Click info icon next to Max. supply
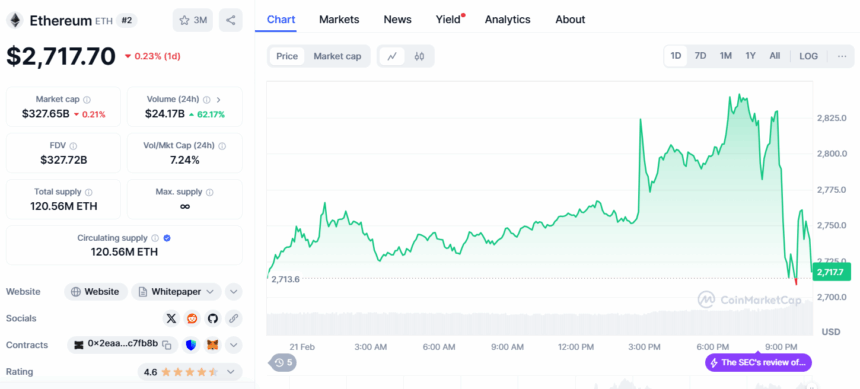Viewport: 860px width, 389px height. tap(210, 193)
